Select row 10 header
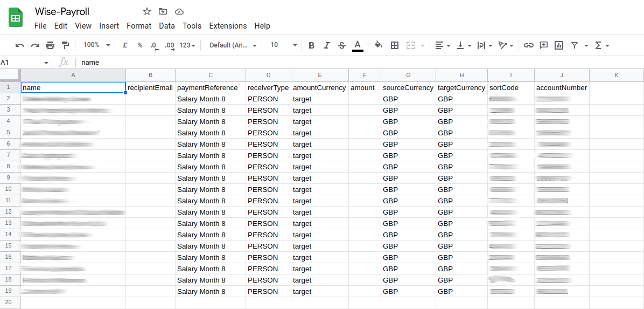Screen dimensions: 644x309 (9, 189)
